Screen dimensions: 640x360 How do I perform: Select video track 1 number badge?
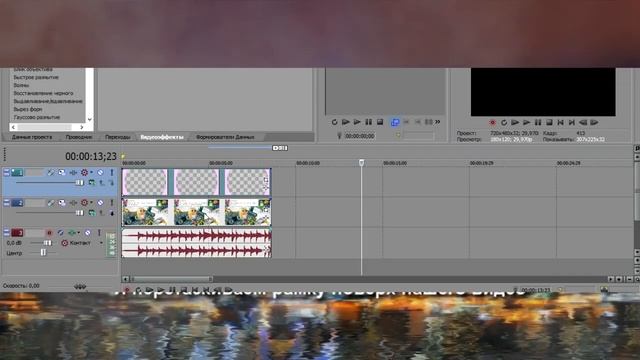tap(17, 173)
